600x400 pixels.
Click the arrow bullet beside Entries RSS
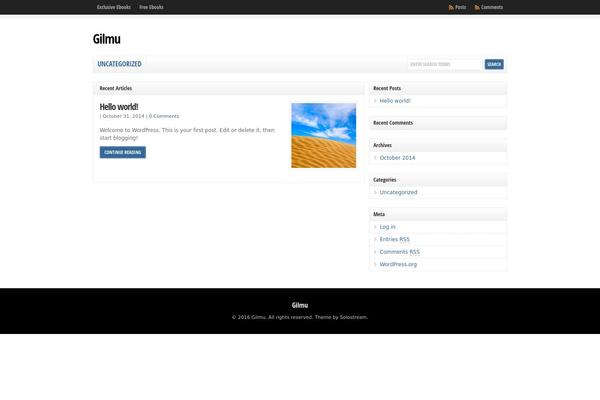[375, 239]
